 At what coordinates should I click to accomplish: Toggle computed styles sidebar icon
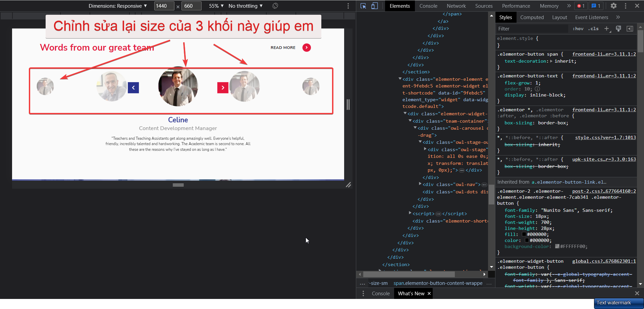(630, 29)
